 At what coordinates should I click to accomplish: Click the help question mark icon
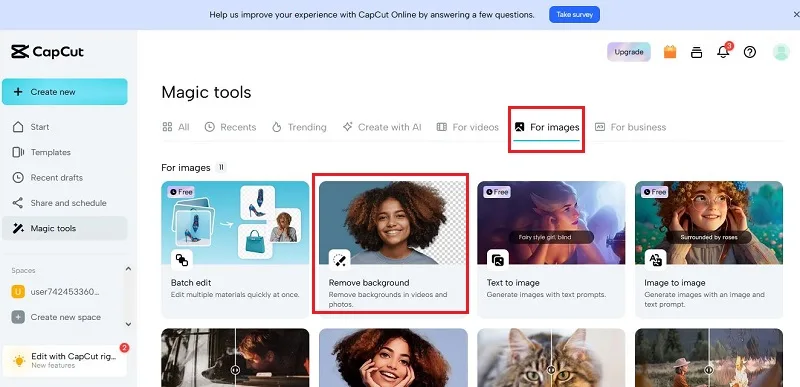click(x=749, y=52)
